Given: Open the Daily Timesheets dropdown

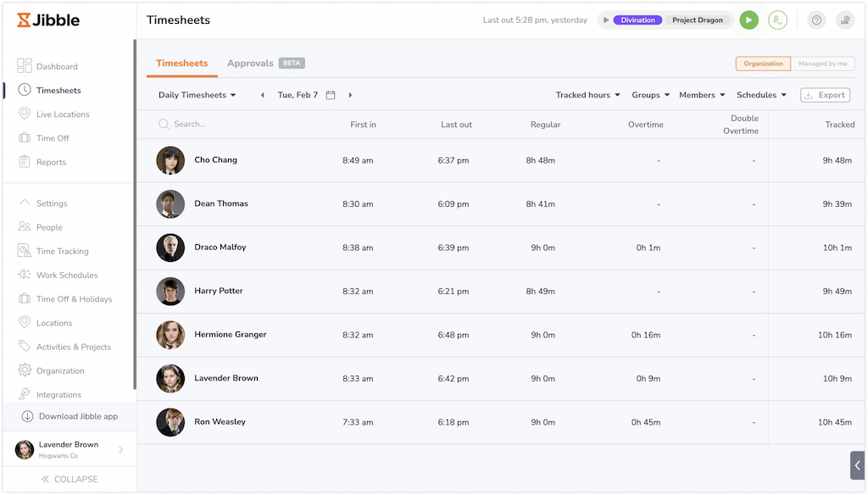Looking at the screenshot, I should (196, 95).
